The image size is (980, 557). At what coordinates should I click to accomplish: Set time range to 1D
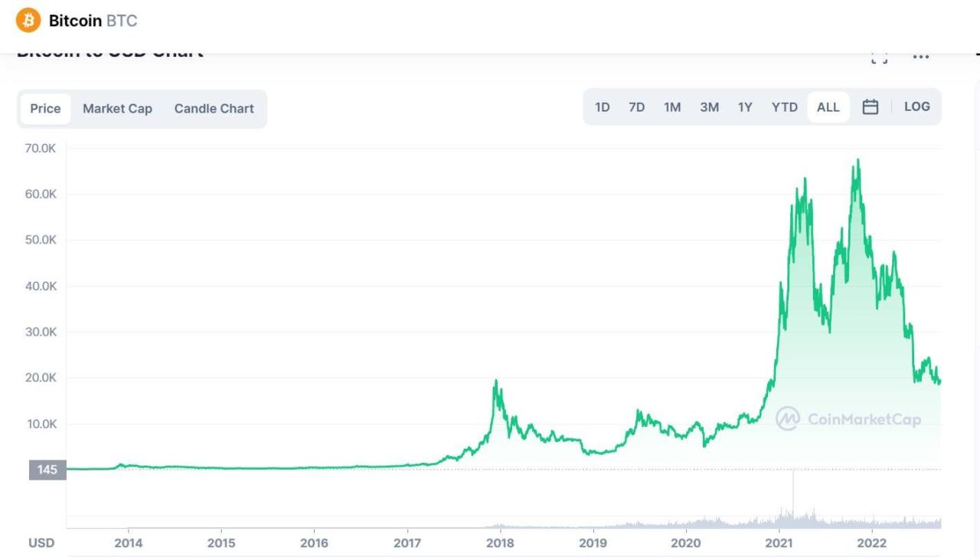(603, 107)
